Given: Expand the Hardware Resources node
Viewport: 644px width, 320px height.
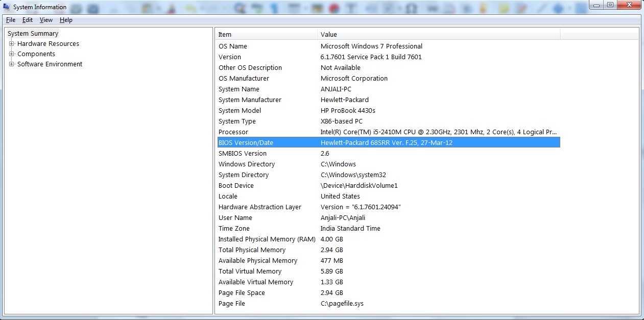Looking at the screenshot, I should (11, 44).
